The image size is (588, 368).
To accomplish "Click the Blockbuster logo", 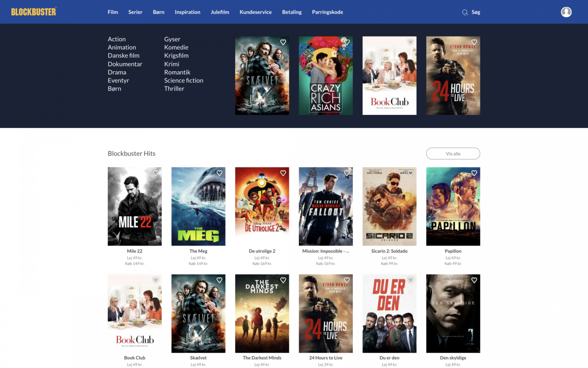I will (x=34, y=12).
